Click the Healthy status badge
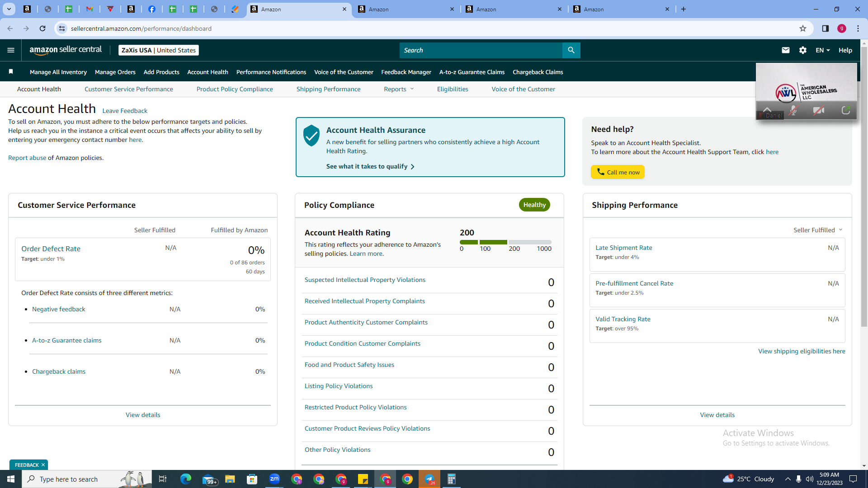868x488 pixels. (534, 205)
